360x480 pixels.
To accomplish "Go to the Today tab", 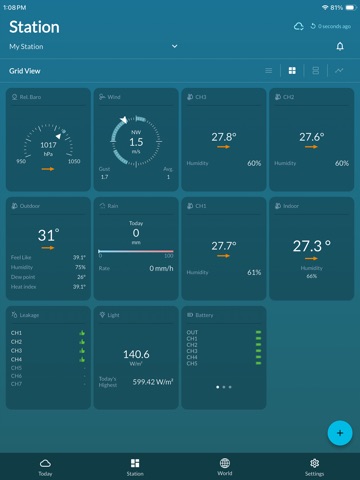I will 45,467.
